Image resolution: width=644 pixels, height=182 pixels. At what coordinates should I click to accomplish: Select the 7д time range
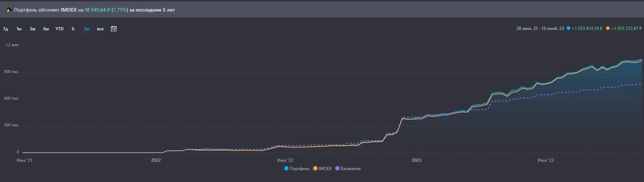coord(5,29)
